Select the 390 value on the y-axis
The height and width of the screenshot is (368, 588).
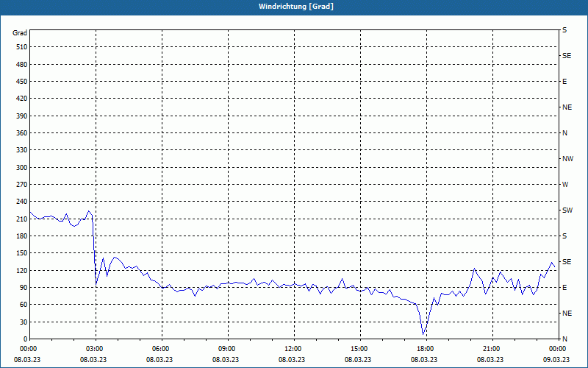(22, 116)
